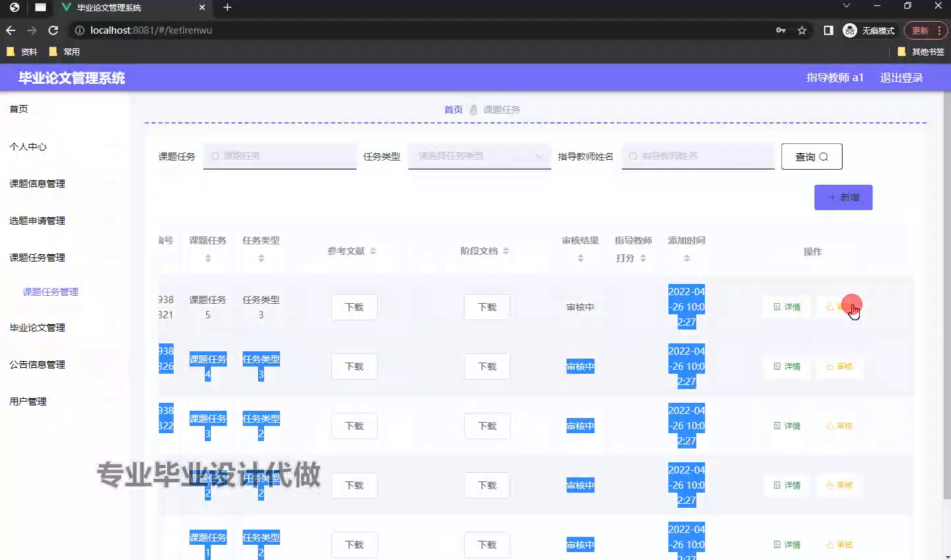Go back with the browser back arrow
The image size is (951, 560).
(11, 30)
